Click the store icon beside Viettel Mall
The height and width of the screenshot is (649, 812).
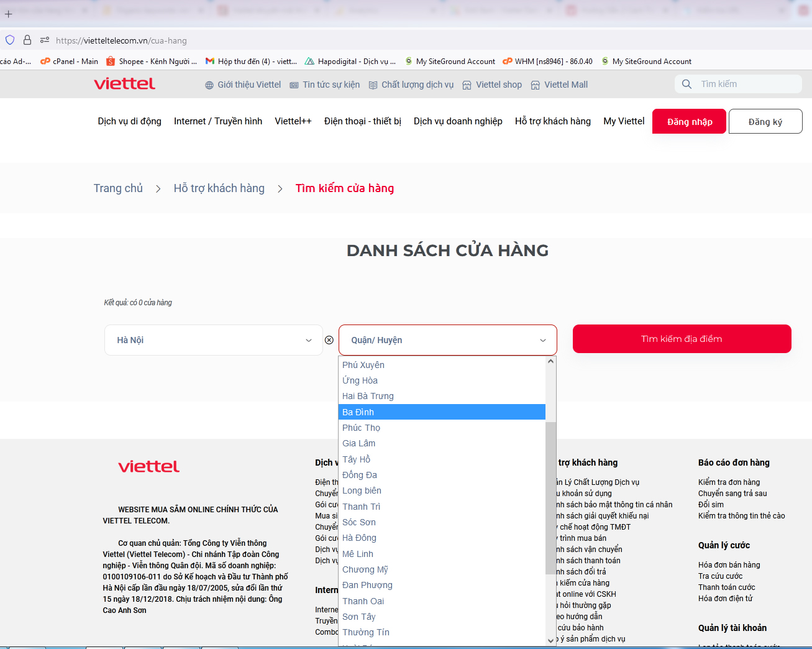tap(536, 85)
